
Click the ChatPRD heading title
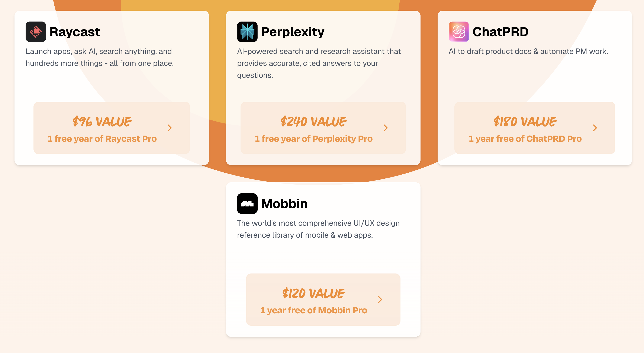pyautogui.click(x=500, y=32)
